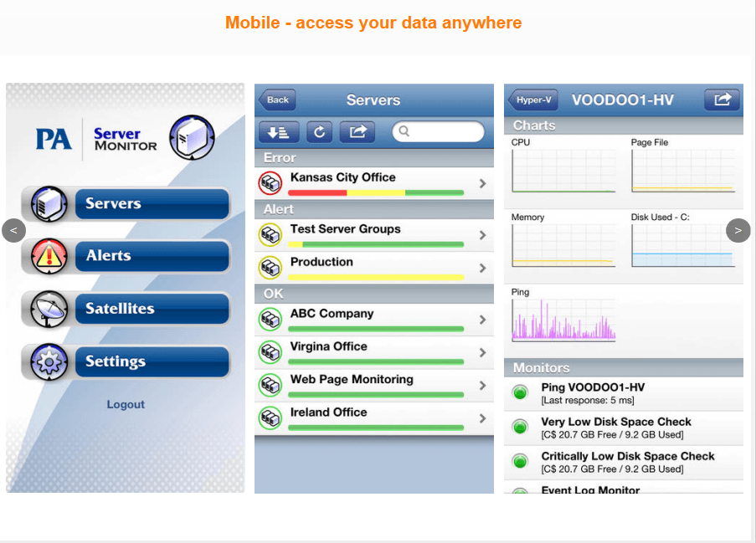Image resolution: width=756 pixels, height=543 pixels.
Task: Click '[Last response: 5 ms]' text
Action: [x=587, y=401]
